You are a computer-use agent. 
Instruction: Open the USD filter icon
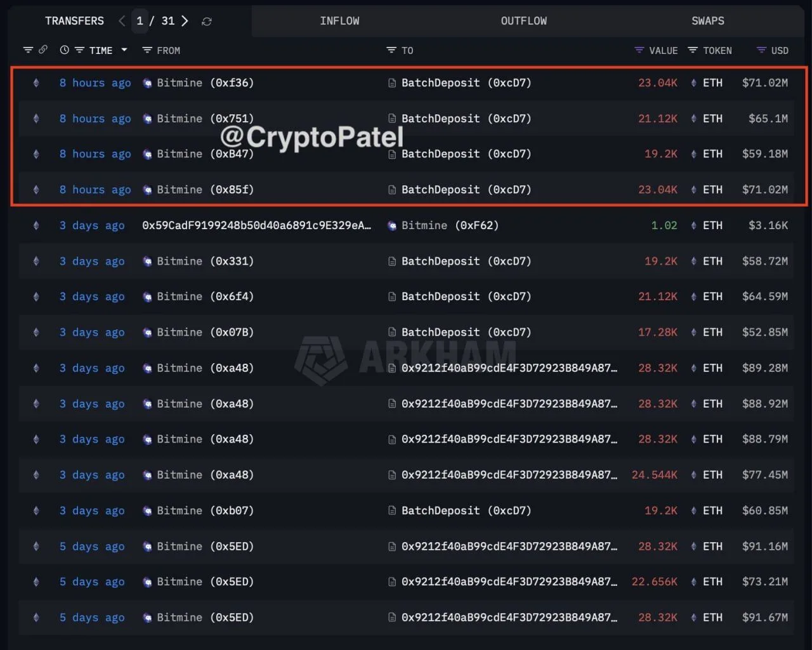(x=761, y=50)
